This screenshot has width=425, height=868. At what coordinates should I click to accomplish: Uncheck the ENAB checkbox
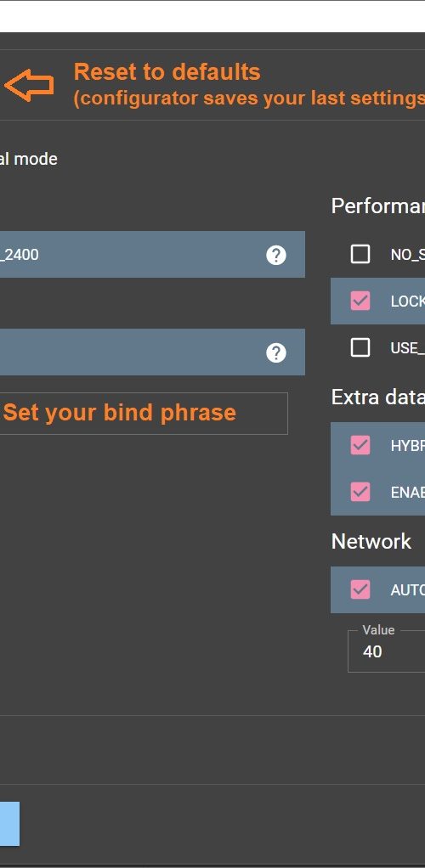tap(360, 492)
